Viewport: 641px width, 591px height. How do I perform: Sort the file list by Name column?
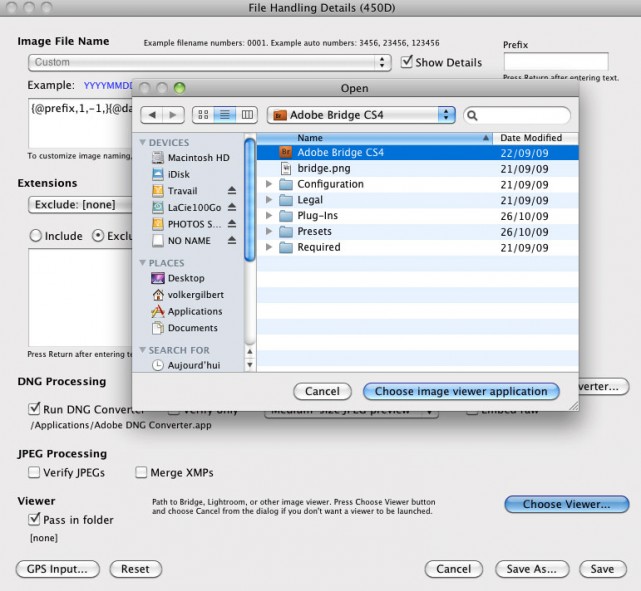pyautogui.click(x=374, y=138)
